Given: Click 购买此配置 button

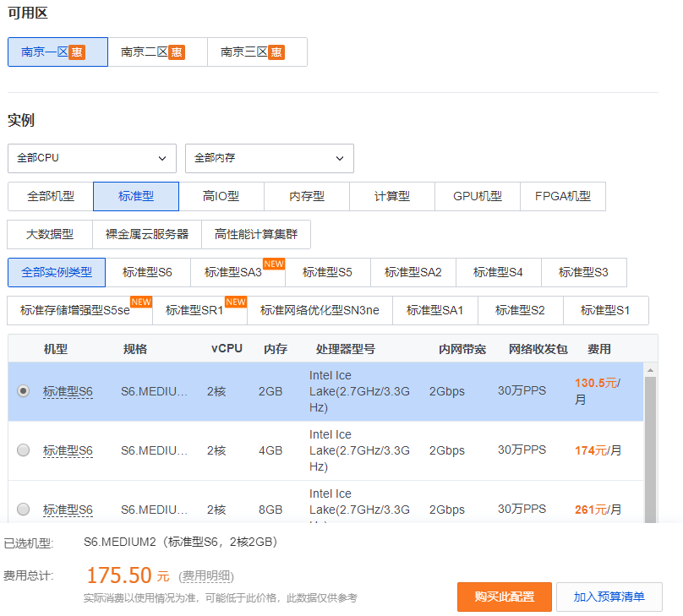Looking at the screenshot, I should (x=504, y=597).
